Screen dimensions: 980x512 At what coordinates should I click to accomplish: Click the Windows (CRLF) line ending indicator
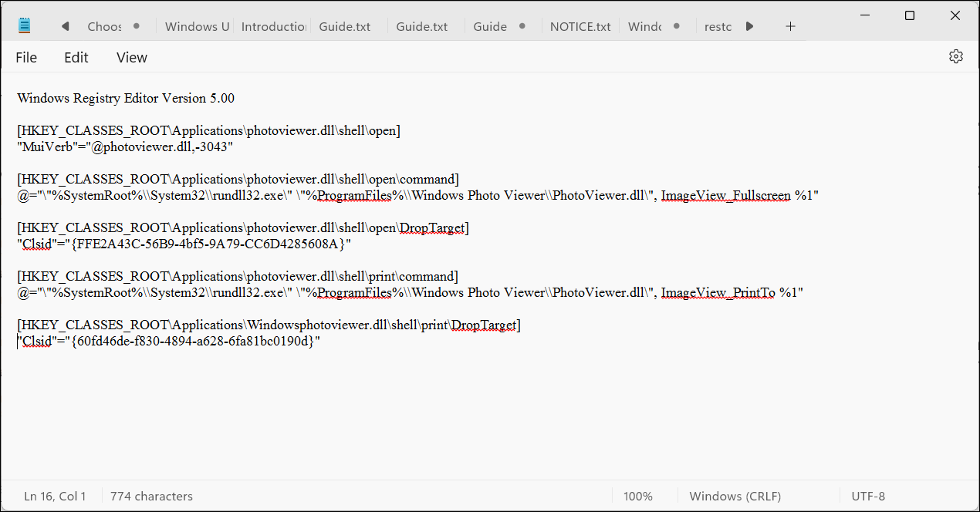pyautogui.click(x=735, y=496)
